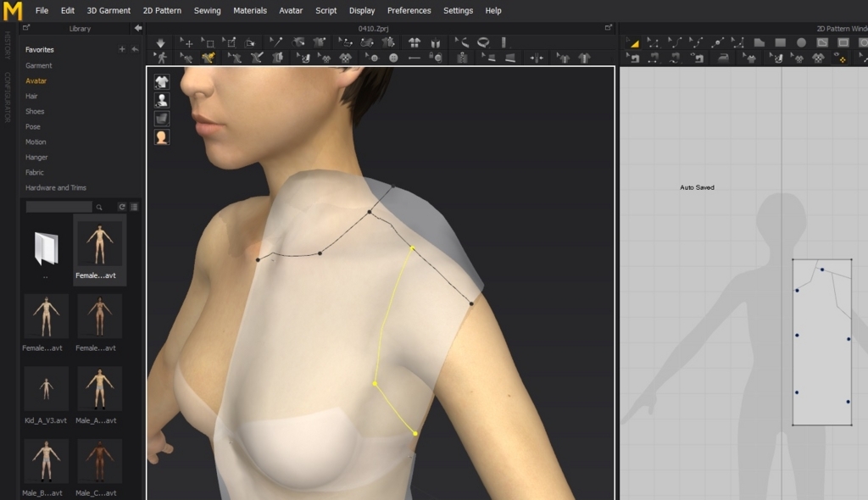The height and width of the screenshot is (500, 868).
Task: Activate the Edit Tack needle tool
Action: click(275, 42)
